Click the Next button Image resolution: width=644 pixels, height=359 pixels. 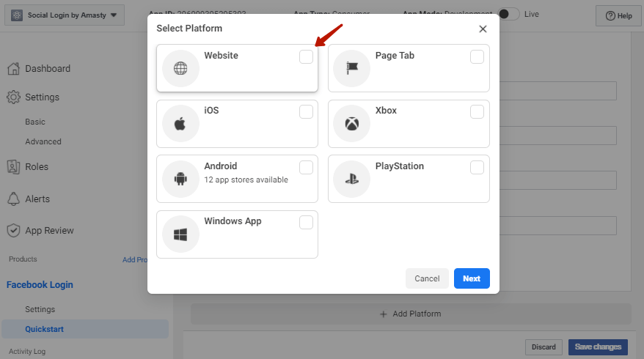472,278
